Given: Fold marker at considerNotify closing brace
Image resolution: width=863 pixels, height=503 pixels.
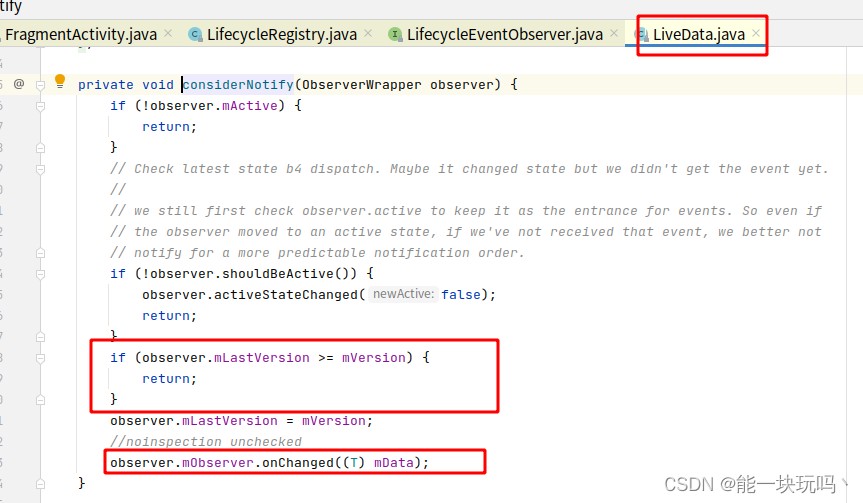Looking at the screenshot, I should pyautogui.click(x=40, y=484).
